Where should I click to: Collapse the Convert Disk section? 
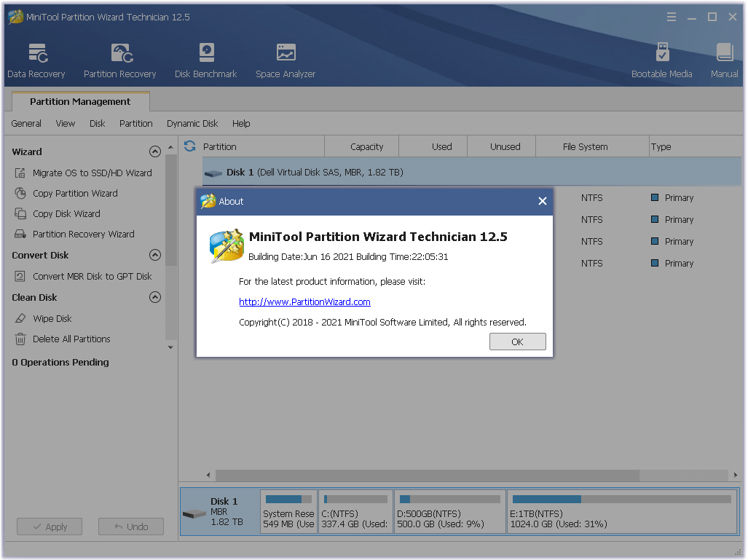155,255
